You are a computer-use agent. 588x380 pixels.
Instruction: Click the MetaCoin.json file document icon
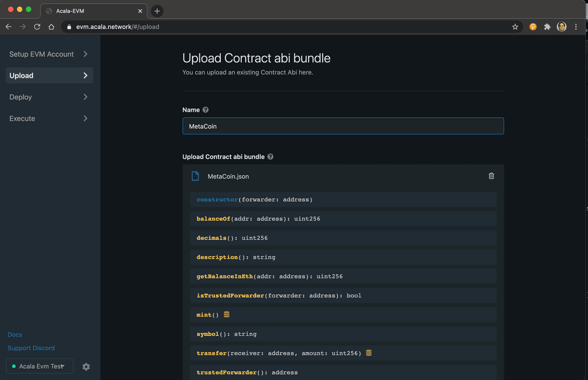coord(195,176)
